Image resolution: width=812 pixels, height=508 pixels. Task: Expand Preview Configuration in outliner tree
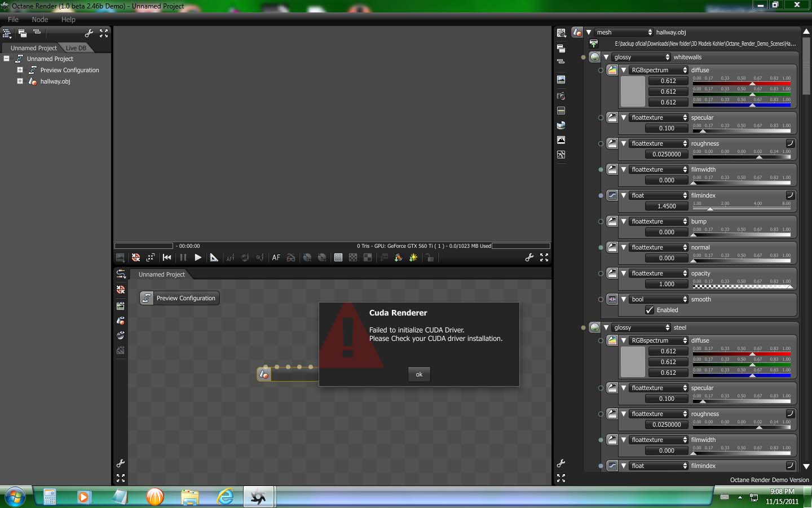[20, 70]
